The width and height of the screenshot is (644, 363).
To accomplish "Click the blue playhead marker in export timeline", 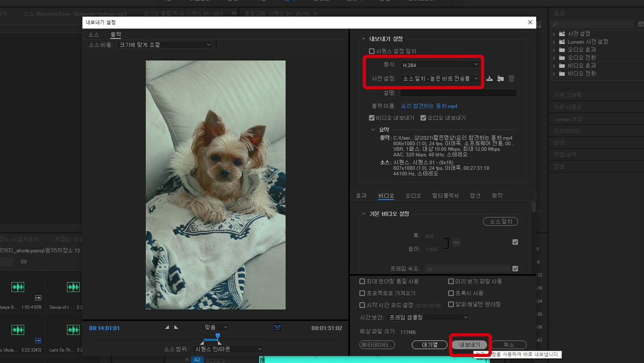I will point(218,336).
